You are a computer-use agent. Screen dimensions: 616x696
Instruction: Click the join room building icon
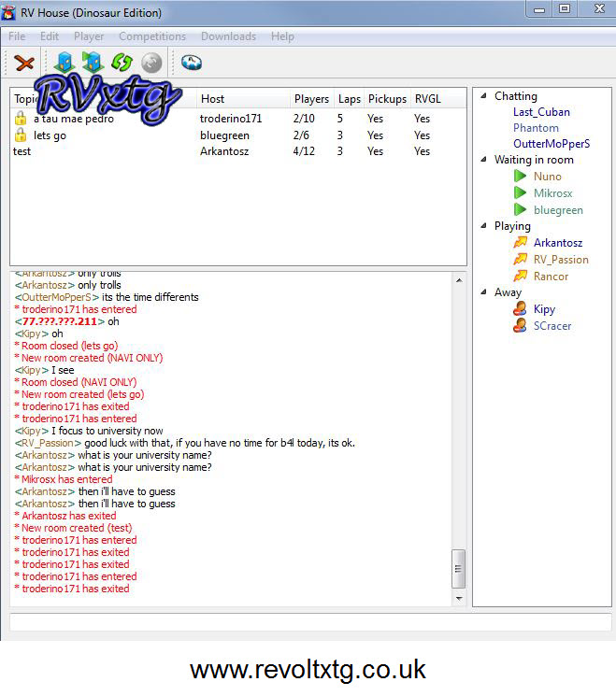93,63
